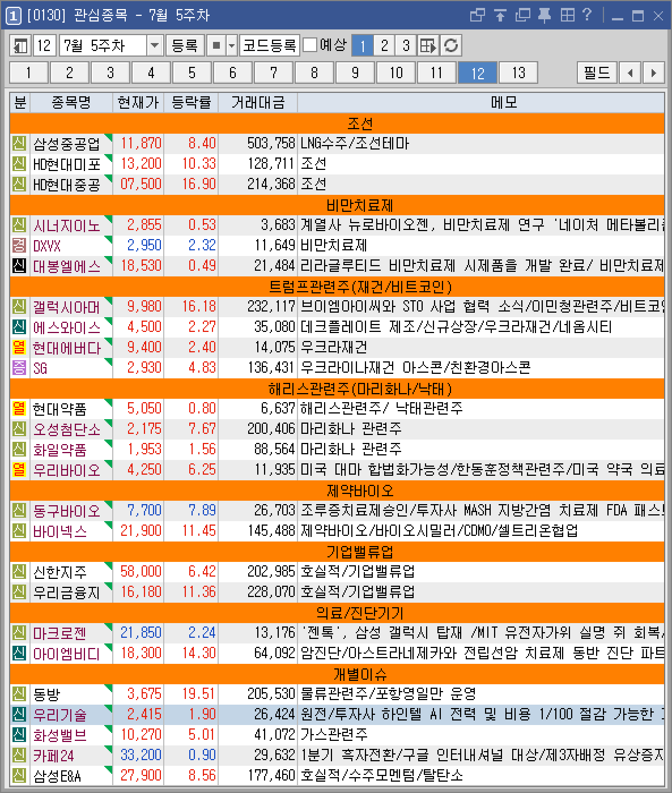Click HD현대중공 price 07,500
Viewport: 672px width, 793px height.
[141, 184]
